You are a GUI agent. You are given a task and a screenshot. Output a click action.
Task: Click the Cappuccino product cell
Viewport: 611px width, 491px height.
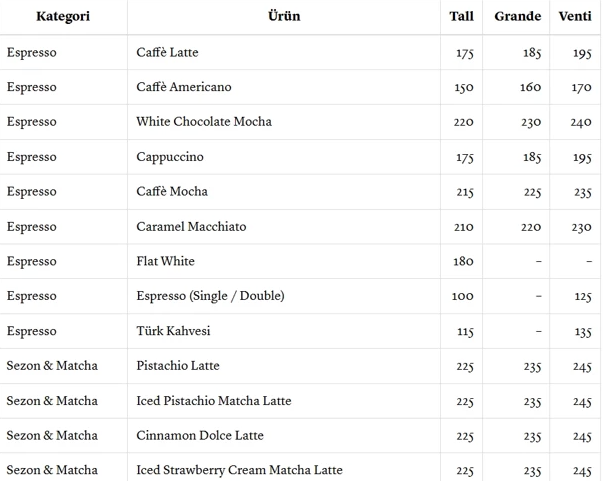(x=170, y=157)
